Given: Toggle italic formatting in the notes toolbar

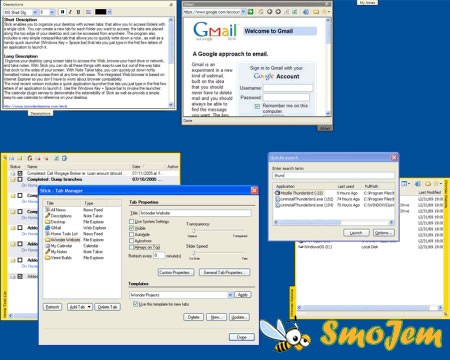Looking at the screenshot, I should point(70,12).
